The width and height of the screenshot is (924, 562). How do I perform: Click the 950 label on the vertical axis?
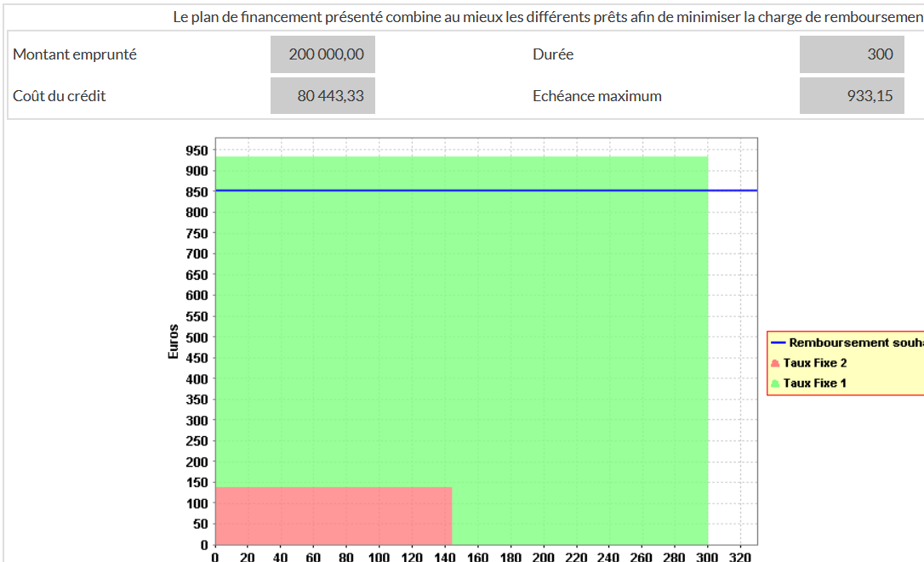click(197, 150)
